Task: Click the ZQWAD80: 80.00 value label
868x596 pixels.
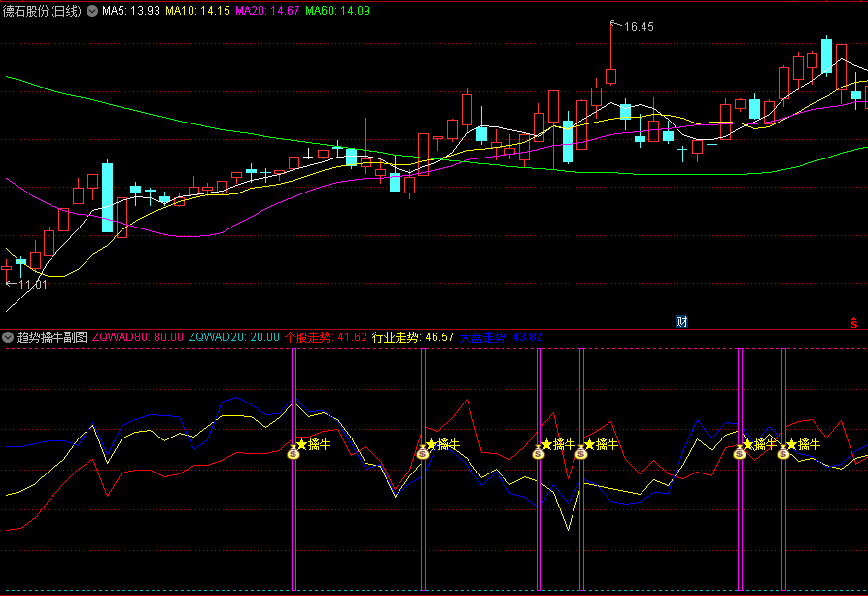Action: (138, 337)
